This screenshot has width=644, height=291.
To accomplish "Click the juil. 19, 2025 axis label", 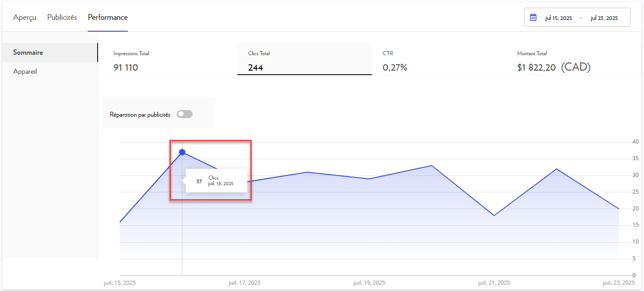I will tap(369, 283).
